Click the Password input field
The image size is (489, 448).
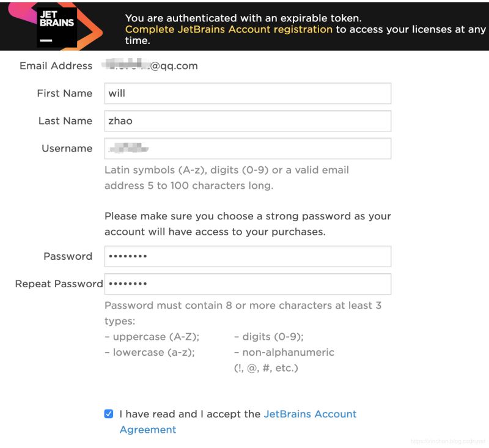[x=248, y=257]
